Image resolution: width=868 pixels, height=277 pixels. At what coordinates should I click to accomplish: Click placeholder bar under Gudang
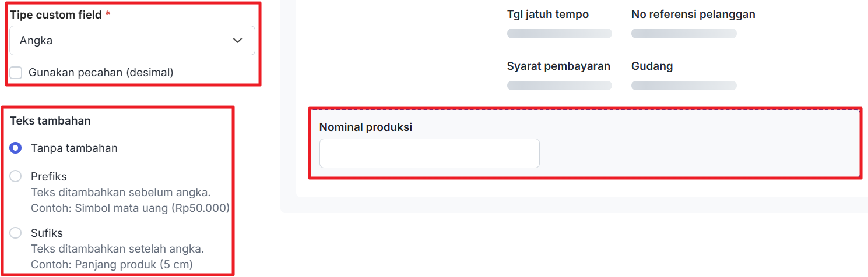(x=684, y=86)
